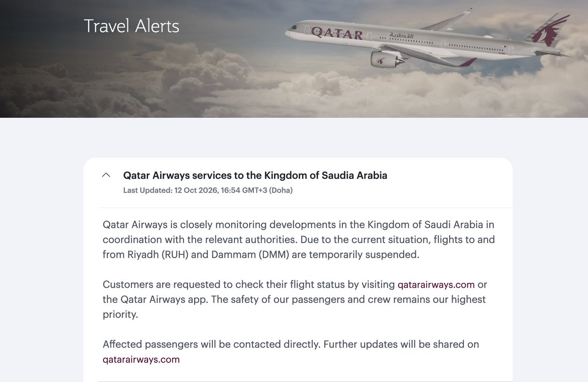Click the oryx logo on the jet engine
Image resolution: width=588 pixels, height=382 pixels.
tap(381, 61)
